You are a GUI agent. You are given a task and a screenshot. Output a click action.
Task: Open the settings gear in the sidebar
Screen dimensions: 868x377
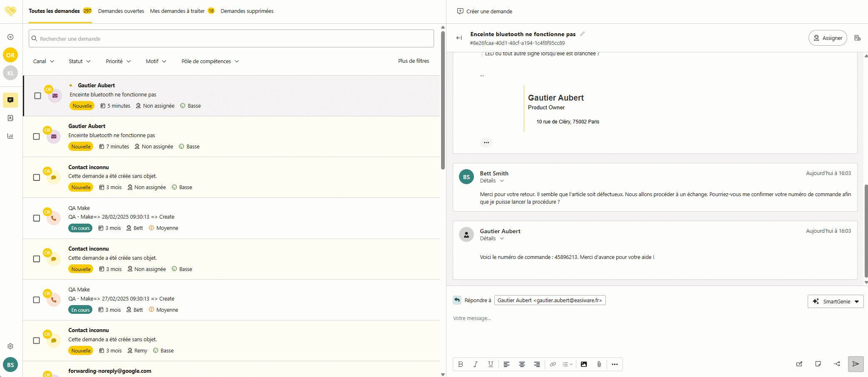pos(10,346)
